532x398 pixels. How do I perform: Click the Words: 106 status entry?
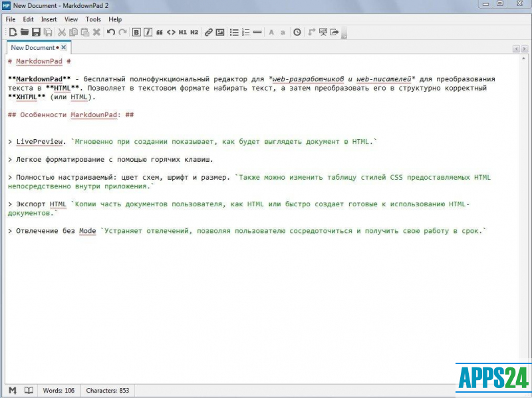(59, 391)
